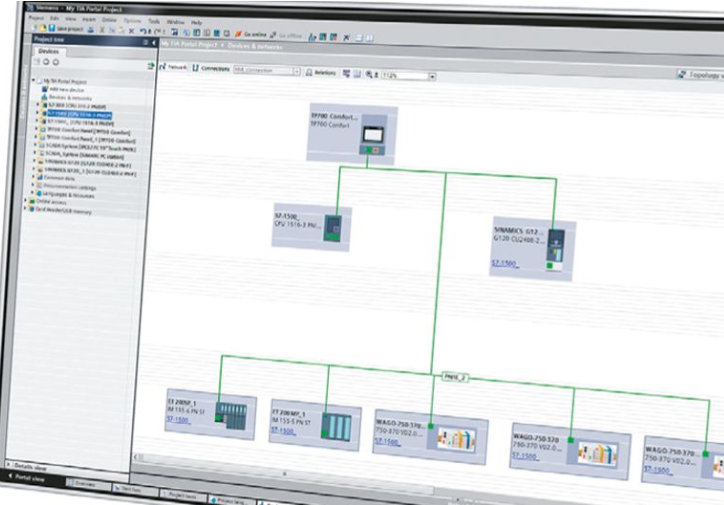Click horizontal scrollbar left arrow in network view
Image resolution: width=724 pixels, height=505 pixels.
[x=137, y=457]
